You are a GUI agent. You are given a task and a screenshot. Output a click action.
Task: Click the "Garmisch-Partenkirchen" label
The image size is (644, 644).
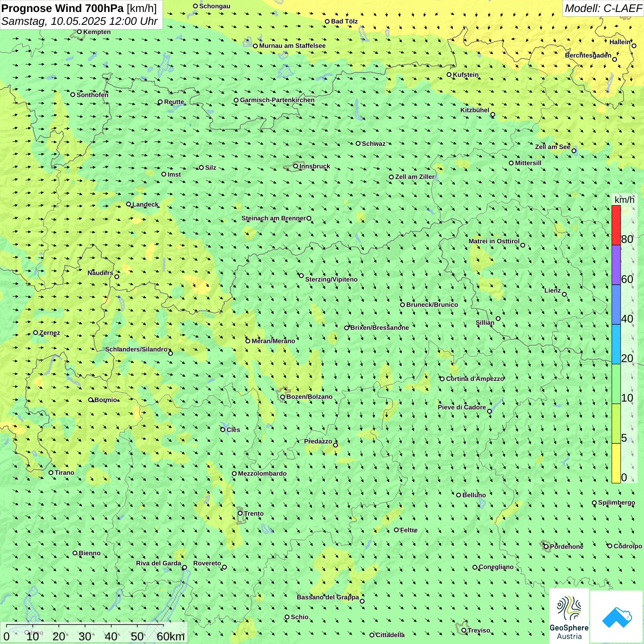click(277, 100)
